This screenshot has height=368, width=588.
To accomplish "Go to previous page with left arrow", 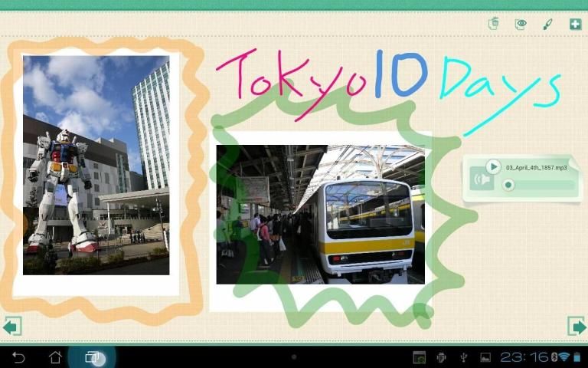I will click(11, 327).
